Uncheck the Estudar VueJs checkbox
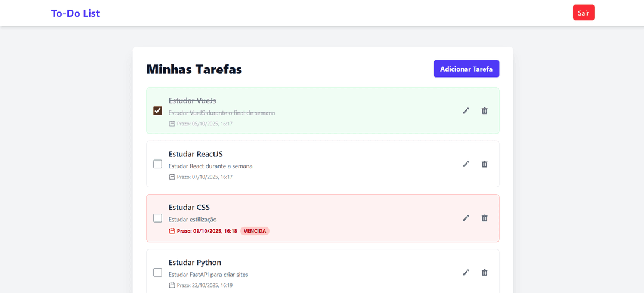The width and height of the screenshot is (644, 293). coord(157,110)
